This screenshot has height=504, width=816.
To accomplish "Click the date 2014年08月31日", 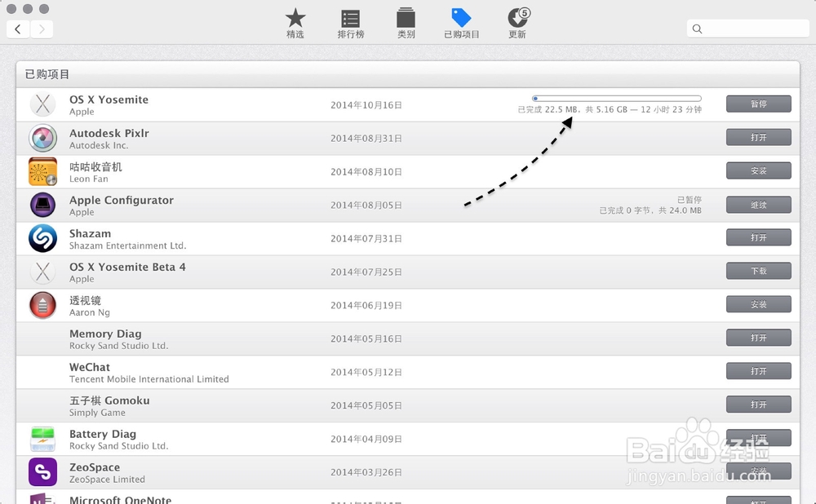I will click(x=366, y=139).
